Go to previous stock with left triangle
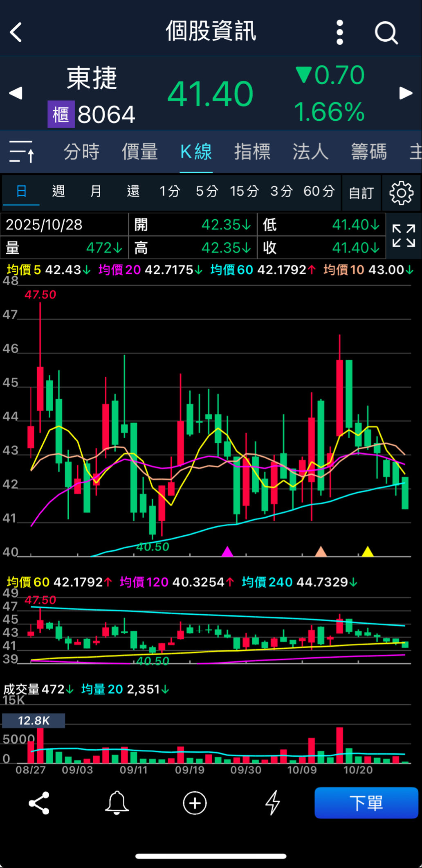This screenshot has width=422, height=868. (x=16, y=93)
